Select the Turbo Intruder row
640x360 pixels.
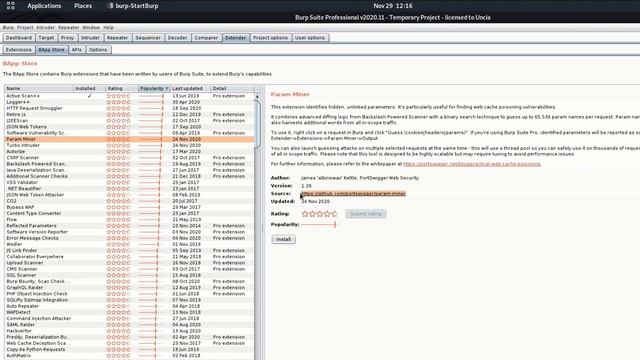129,145
